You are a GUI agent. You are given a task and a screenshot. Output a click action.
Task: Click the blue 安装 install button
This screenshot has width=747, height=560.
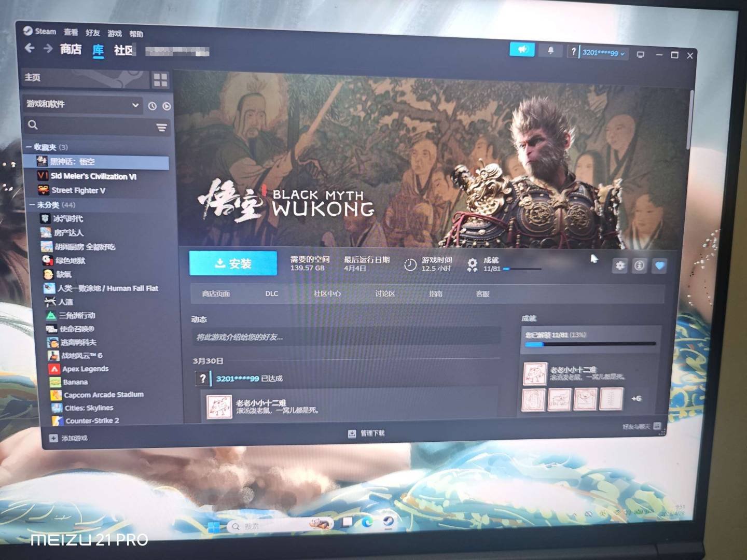(x=233, y=263)
